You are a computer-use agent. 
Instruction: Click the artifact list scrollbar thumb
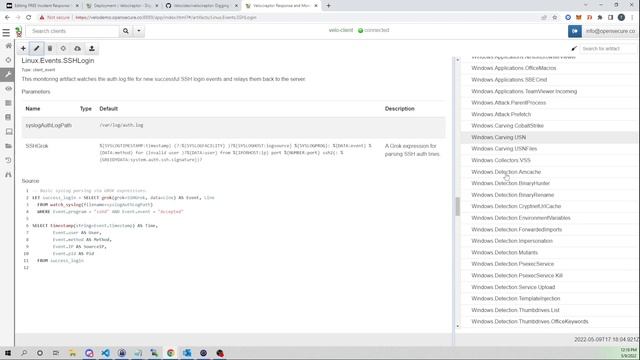pos(458,207)
